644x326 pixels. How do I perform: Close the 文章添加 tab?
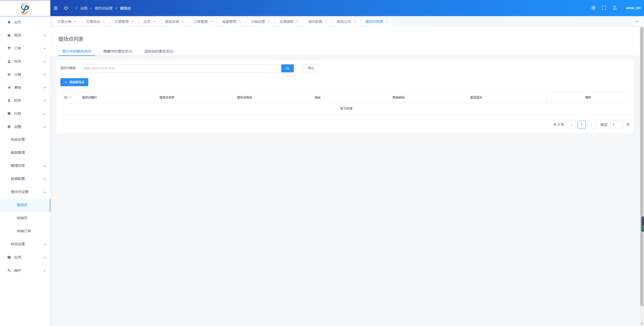(x=104, y=22)
